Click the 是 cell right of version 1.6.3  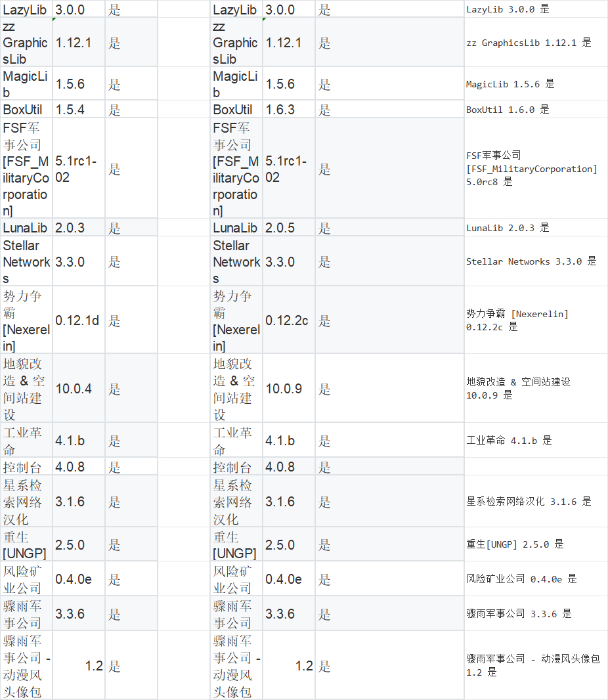click(x=389, y=110)
